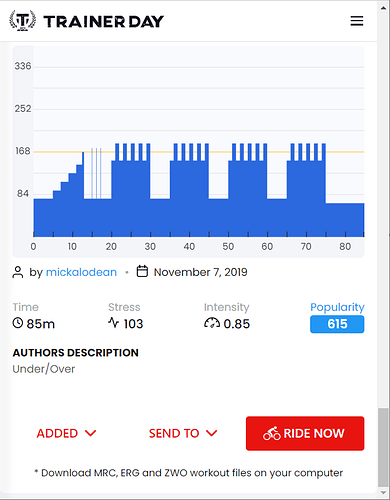Image resolution: width=390 pixels, height=500 pixels.
Task: Open the mickalodean author profile link
Action: [81, 272]
